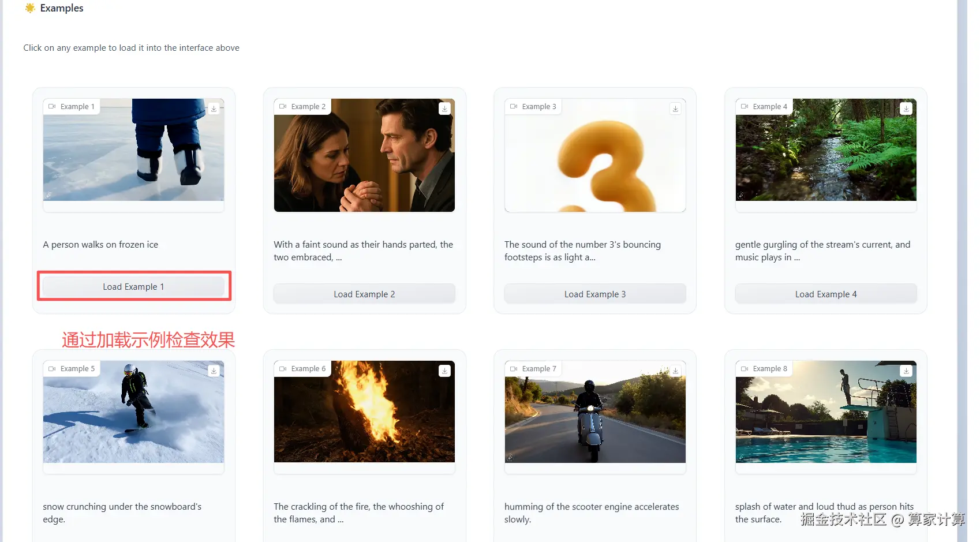Open the forest stream video thumbnail
The height and width of the screenshot is (542, 980).
click(826, 156)
